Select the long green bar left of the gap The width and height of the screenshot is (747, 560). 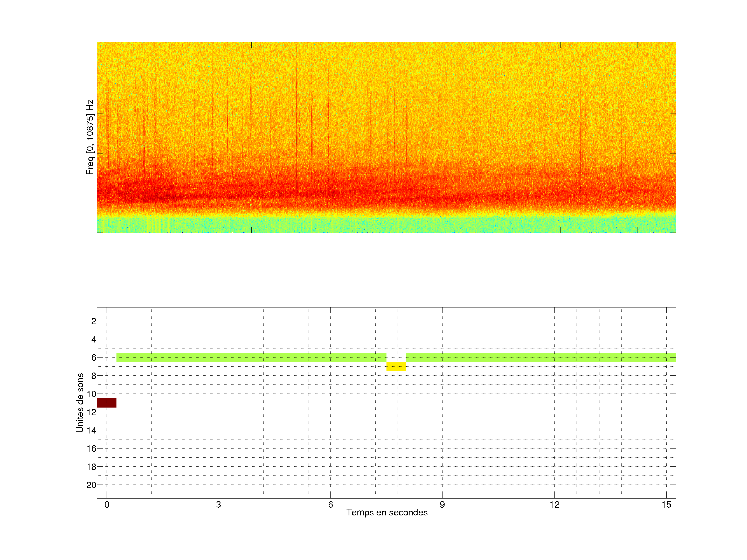click(x=251, y=357)
